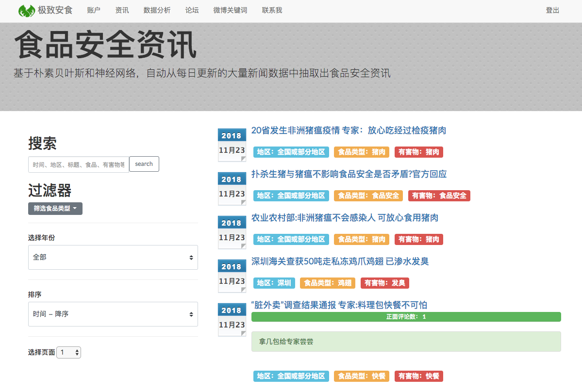Viewport: 582px width, 392px height.
Task: Click the 过滤器 section heading
Action: point(50,191)
